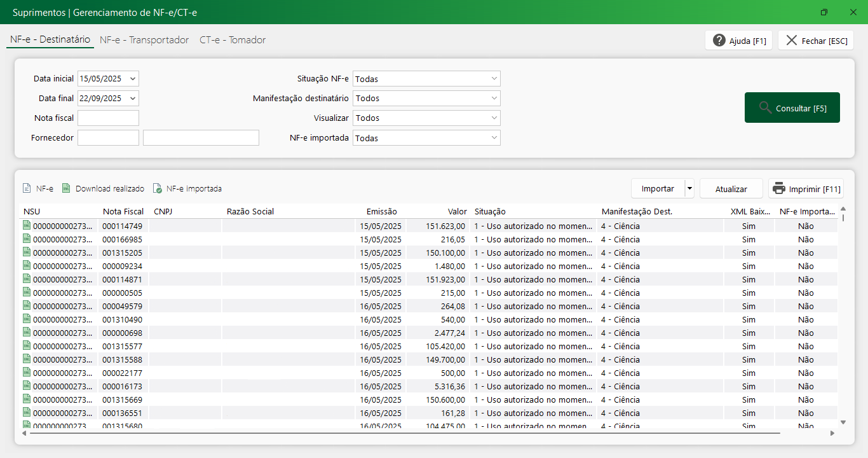Click the magnifier icon on Consultar
Viewport: 868px width, 458px height.
click(x=765, y=108)
